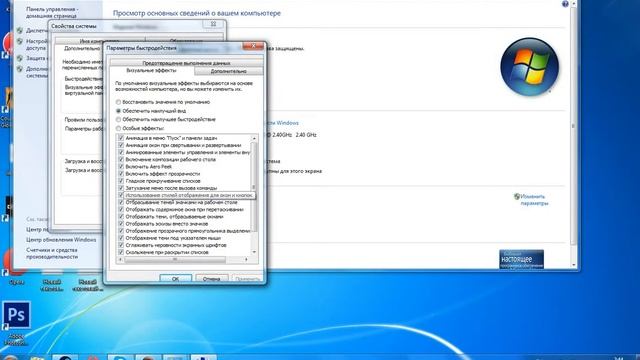Click the shield icon beside Диспетчер
640x360 pixels.
click(20, 31)
